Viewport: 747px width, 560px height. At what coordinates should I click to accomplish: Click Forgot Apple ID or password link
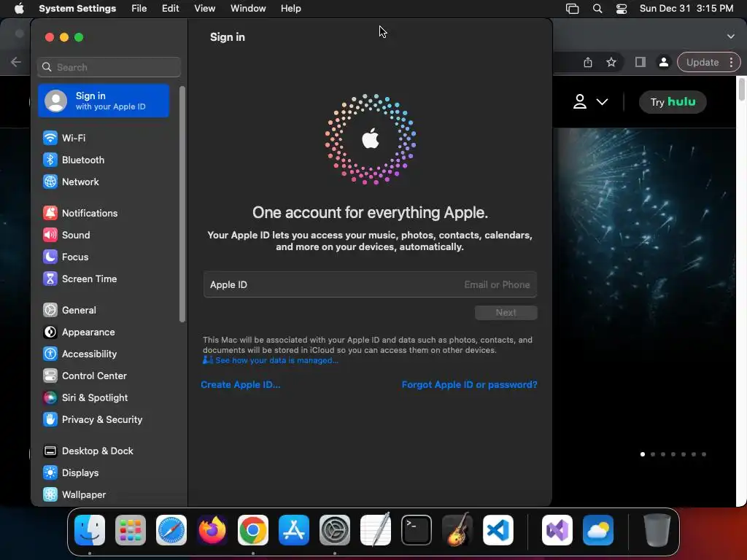click(469, 385)
